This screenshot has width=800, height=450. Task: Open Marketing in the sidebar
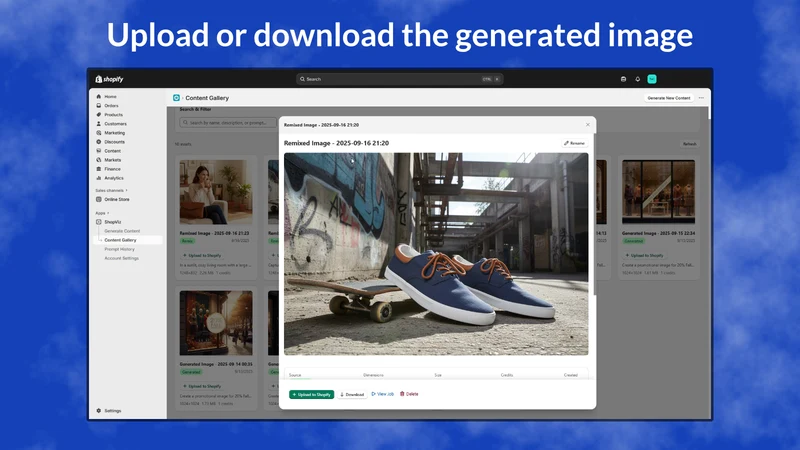tap(114, 133)
